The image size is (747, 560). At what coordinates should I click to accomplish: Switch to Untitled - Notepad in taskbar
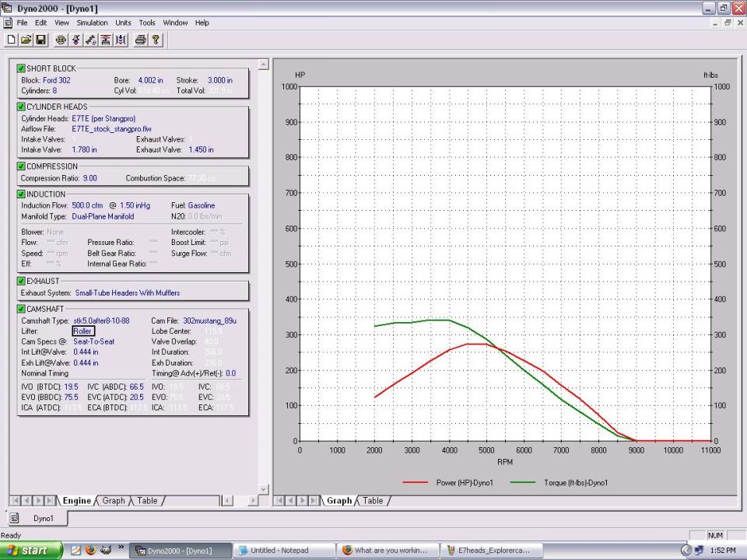point(284,551)
